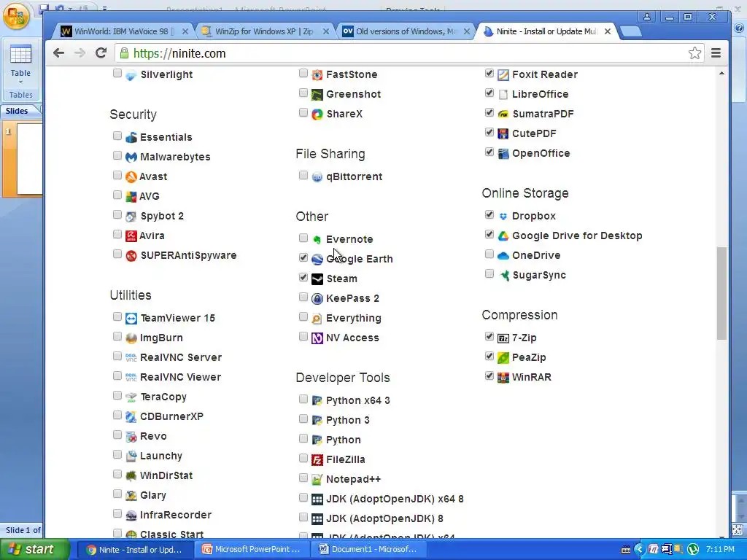
Task: Click the Avira red icon
Action: (x=131, y=236)
